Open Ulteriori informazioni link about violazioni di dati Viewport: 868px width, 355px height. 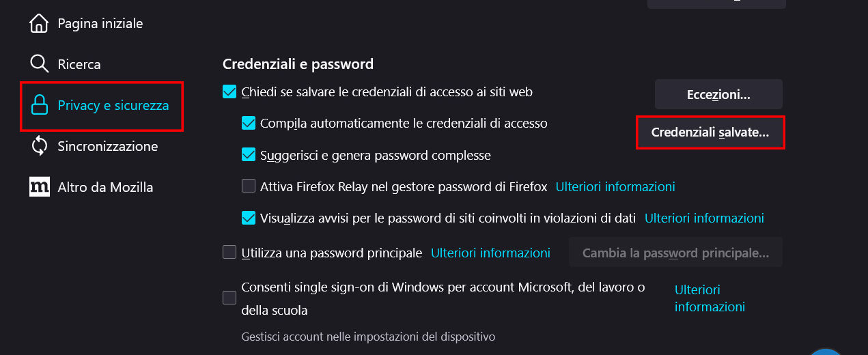point(704,218)
